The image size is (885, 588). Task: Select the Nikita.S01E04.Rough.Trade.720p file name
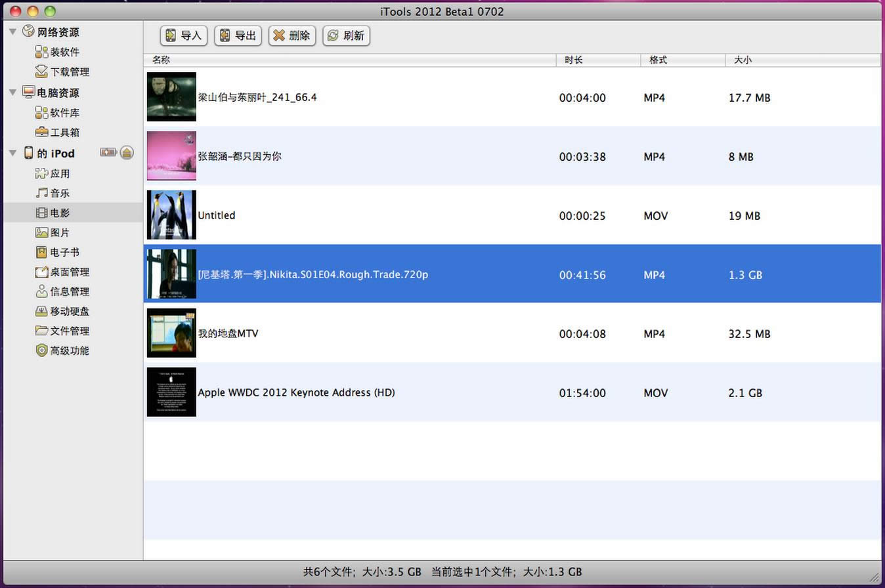(x=313, y=274)
